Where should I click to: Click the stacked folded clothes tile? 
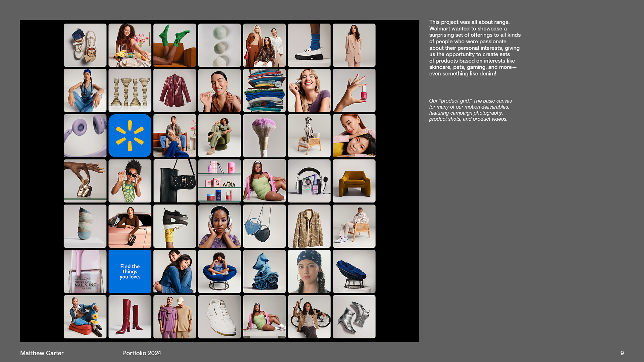[264, 90]
